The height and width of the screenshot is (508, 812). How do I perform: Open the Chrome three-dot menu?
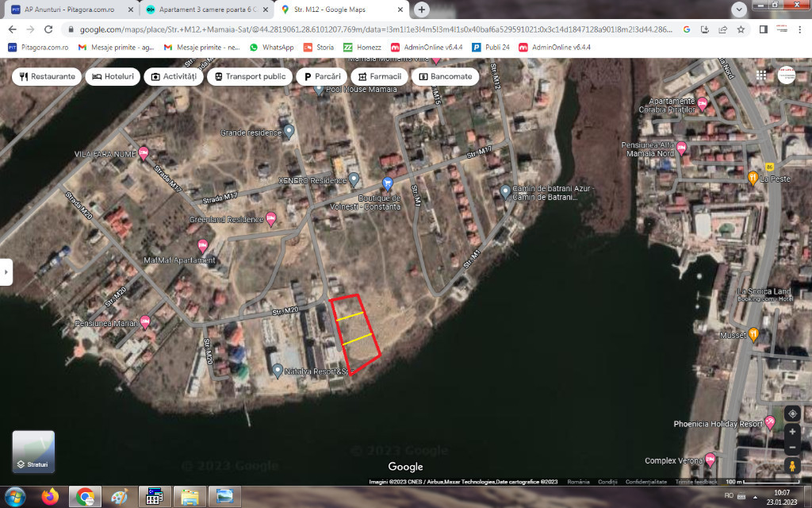tap(801, 29)
